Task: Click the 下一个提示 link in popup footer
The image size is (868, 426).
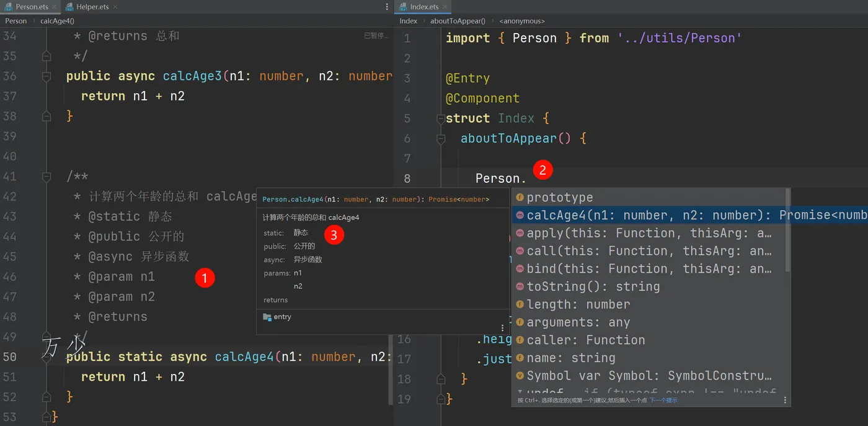Action: (663, 401)
